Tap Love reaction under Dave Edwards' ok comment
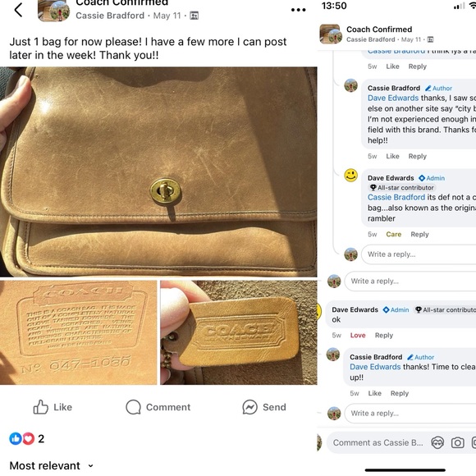This screenshot has height=476, width=476. (358, 335)
